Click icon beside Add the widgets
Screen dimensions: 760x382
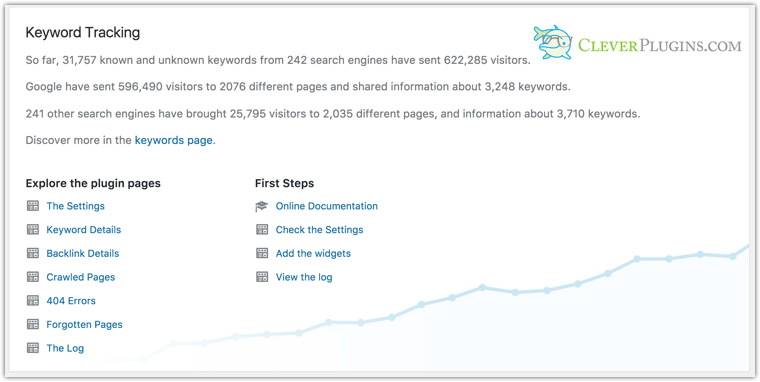262,254
